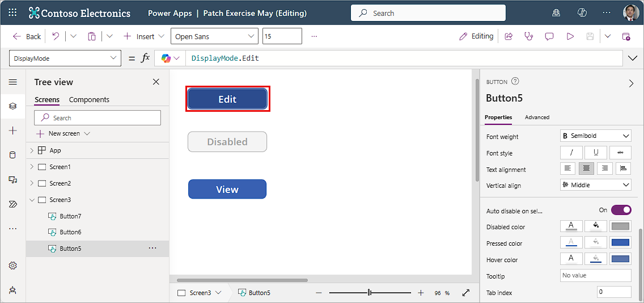Toggle Auto disable on select switch
The height and width of the screenshot is (303, 644).
[621, 210]
